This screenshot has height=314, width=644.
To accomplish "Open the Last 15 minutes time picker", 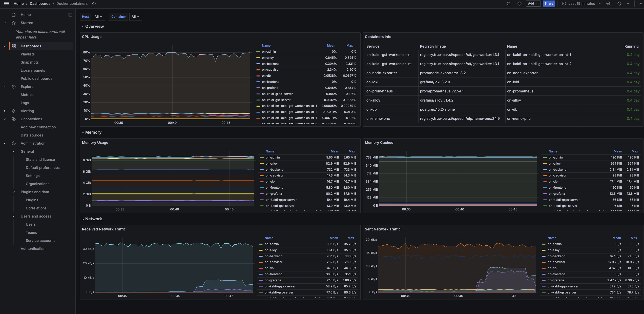I will (x=581, y=4).
